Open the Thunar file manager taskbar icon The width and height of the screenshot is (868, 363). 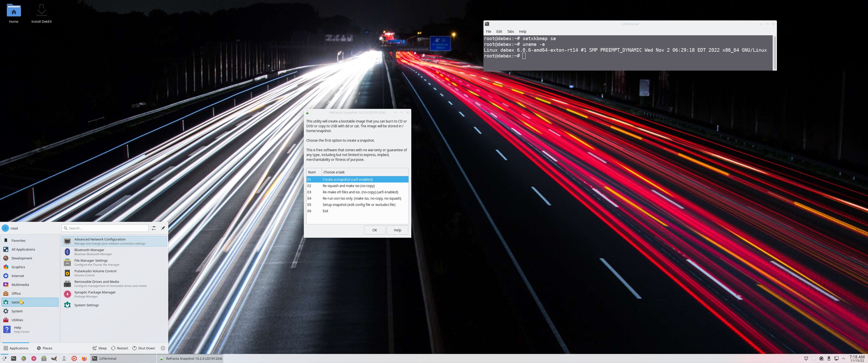(x=44, y=359)
